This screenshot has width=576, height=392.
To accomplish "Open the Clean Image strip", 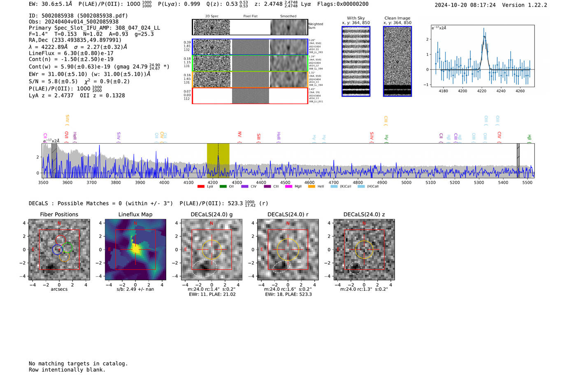I will [397, 61].
